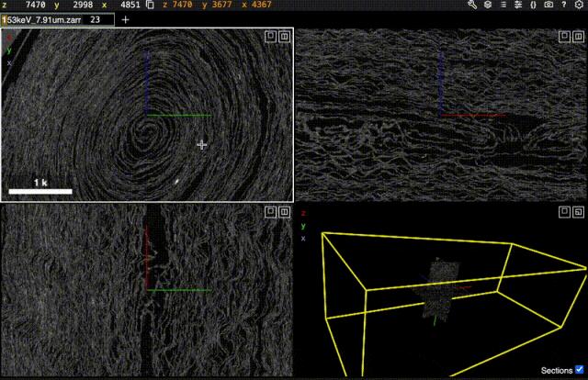Take a screenshot with camera icon
The height and width of the screenshot is (380, 588).
548,5
